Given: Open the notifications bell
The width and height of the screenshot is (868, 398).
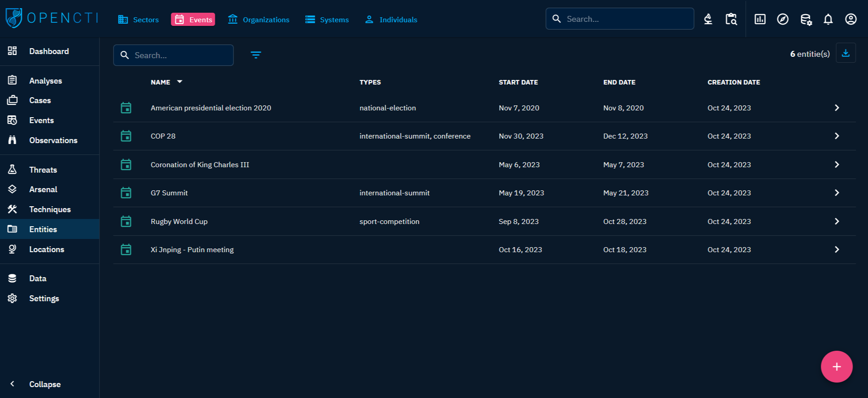Looking at the screenshot, I should (828, 20).
